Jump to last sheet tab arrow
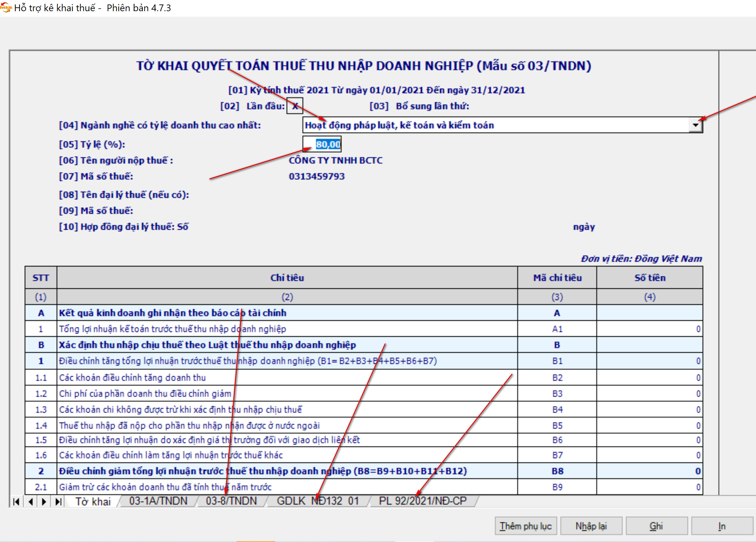 tap(58, 502)
